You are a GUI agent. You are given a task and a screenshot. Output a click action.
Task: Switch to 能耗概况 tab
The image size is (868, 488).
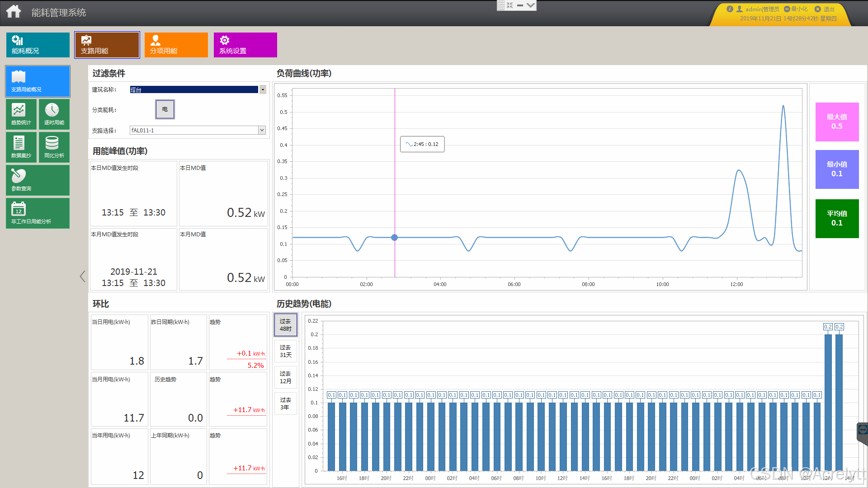click(x=38, y=45)
